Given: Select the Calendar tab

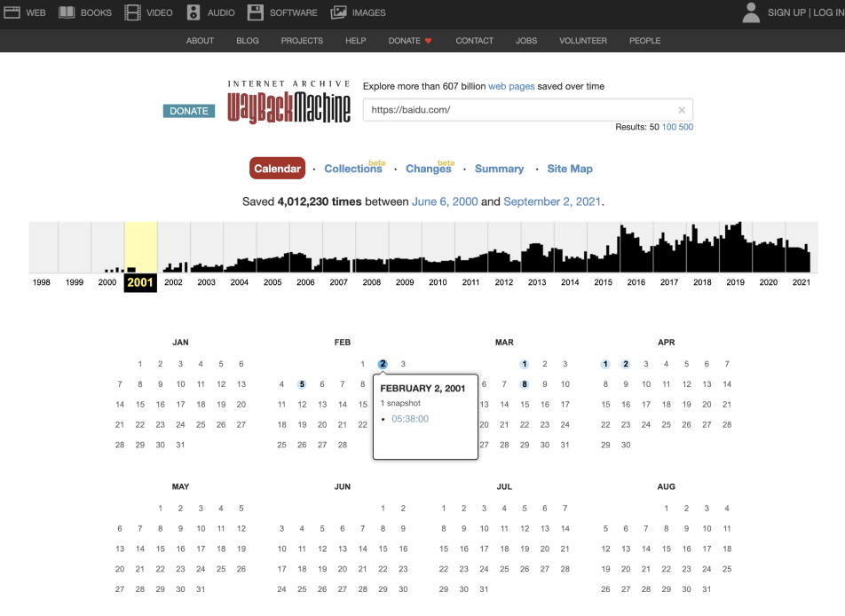Looking at the screenshot, I should 277,168.
